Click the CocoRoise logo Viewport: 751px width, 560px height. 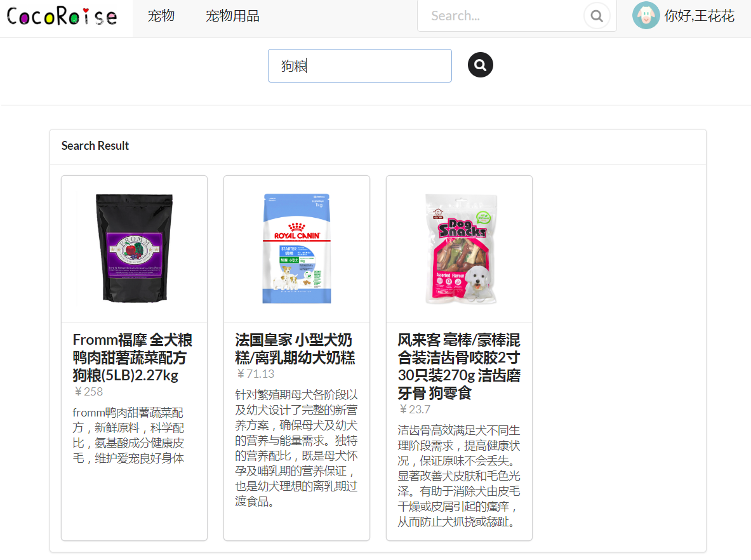pyautogui.click(x=62, y=17)
